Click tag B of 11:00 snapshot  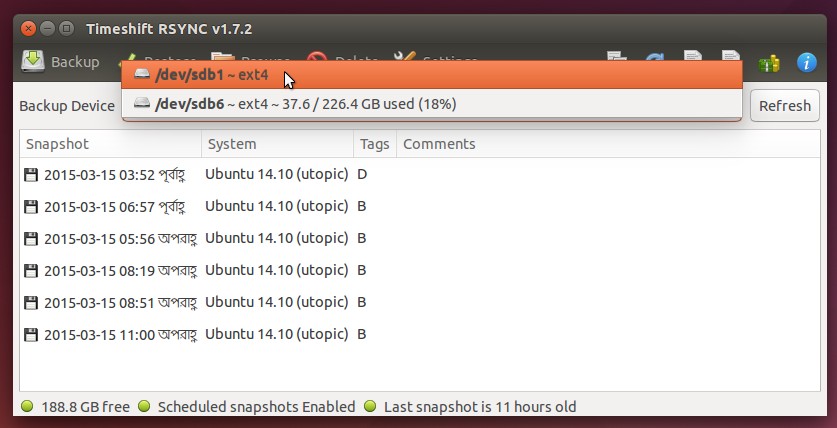362,335
